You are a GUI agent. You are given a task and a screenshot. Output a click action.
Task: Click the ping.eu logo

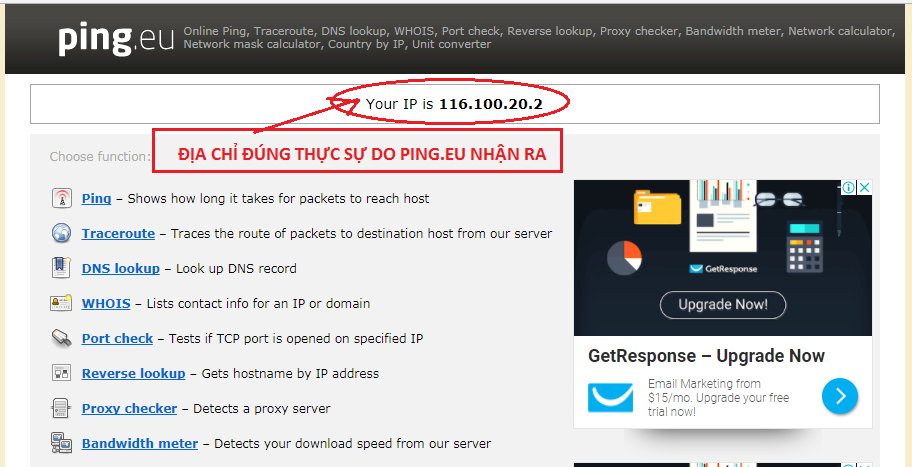tap(116, 38)
